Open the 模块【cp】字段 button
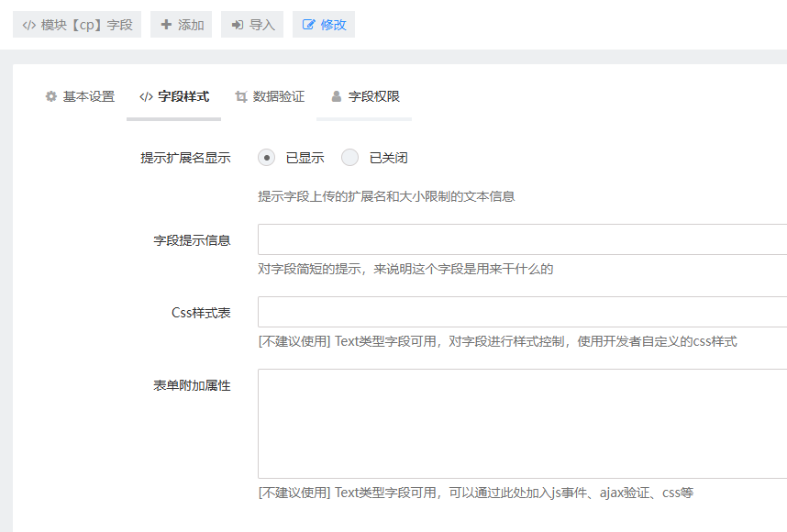Screen dimensions: 787x532 77,25
